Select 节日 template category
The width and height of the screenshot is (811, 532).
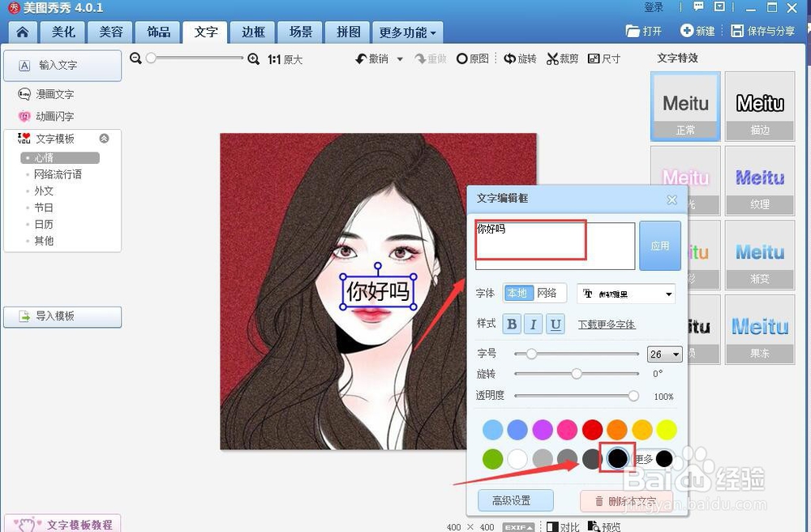click(x=44, y=208)
